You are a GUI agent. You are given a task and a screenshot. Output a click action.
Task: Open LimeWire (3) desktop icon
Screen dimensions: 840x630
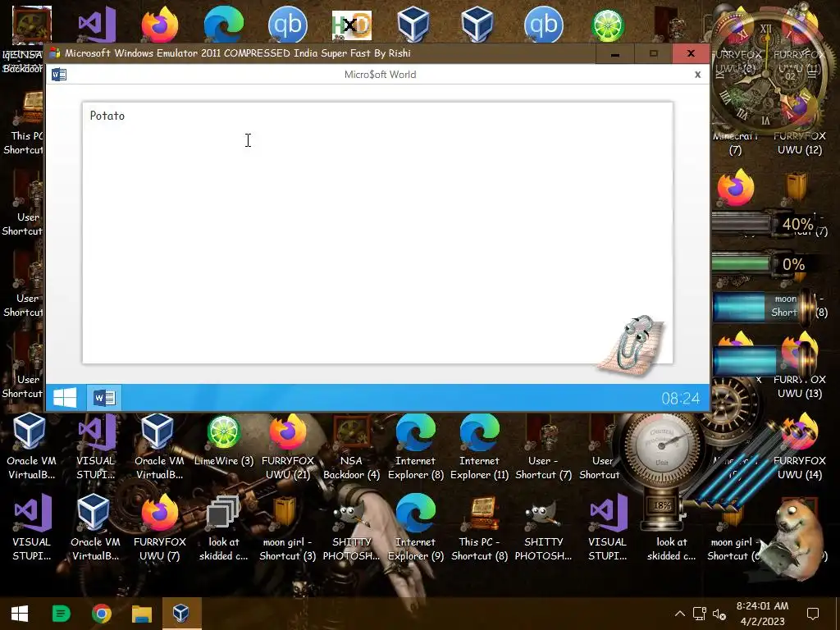[x=223, y=441]
